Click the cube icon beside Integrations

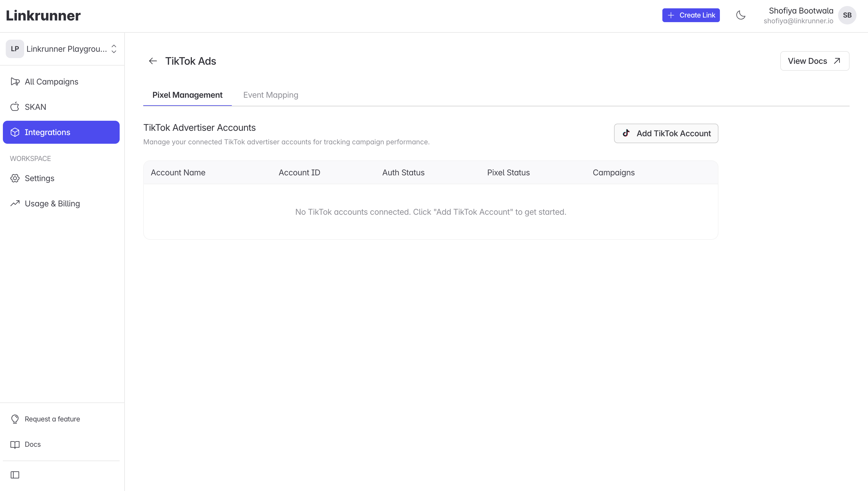point(15,132)
